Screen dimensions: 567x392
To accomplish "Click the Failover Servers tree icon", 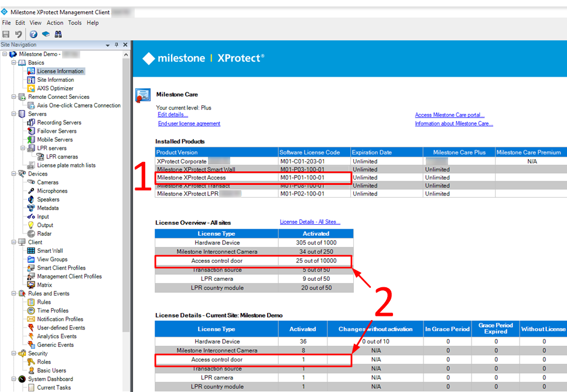I will tap(31, 131).
